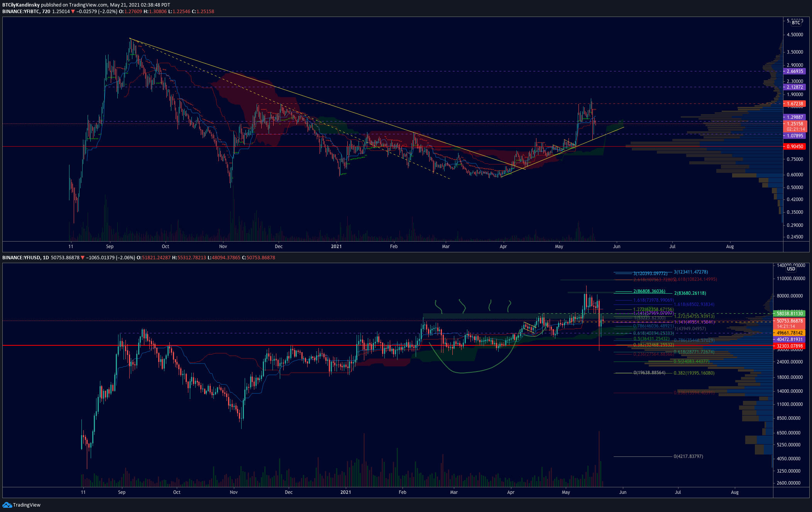Click the 2021 label on YFIUSD time axis
This screenshot has width=812, height=512.
(346, 492)
